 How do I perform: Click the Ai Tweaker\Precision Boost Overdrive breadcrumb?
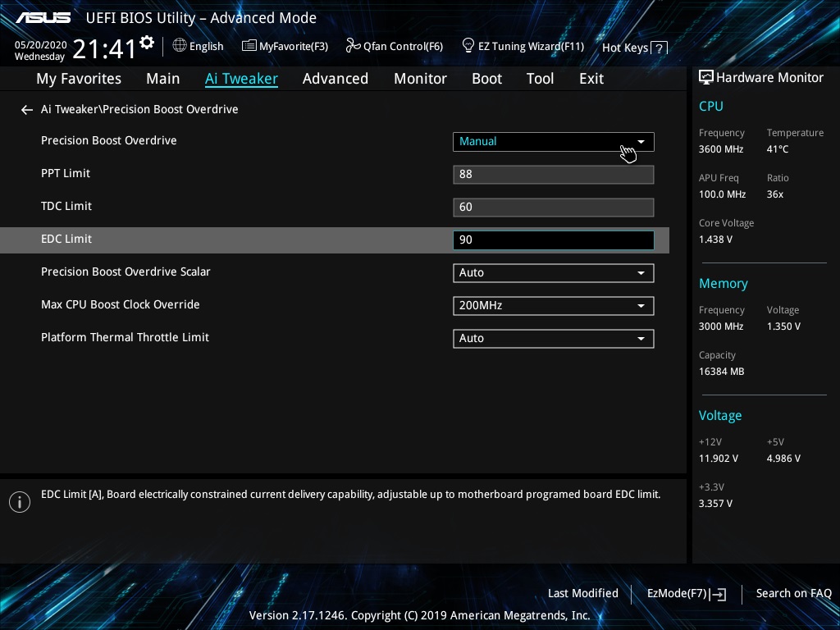pos(139,109)
